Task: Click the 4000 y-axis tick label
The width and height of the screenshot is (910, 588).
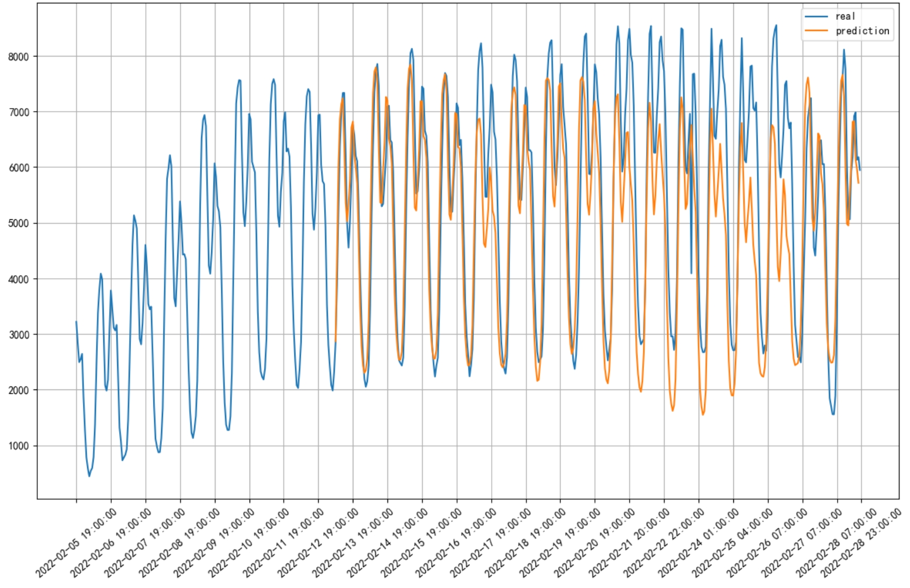Action: [x=19, y=279]
